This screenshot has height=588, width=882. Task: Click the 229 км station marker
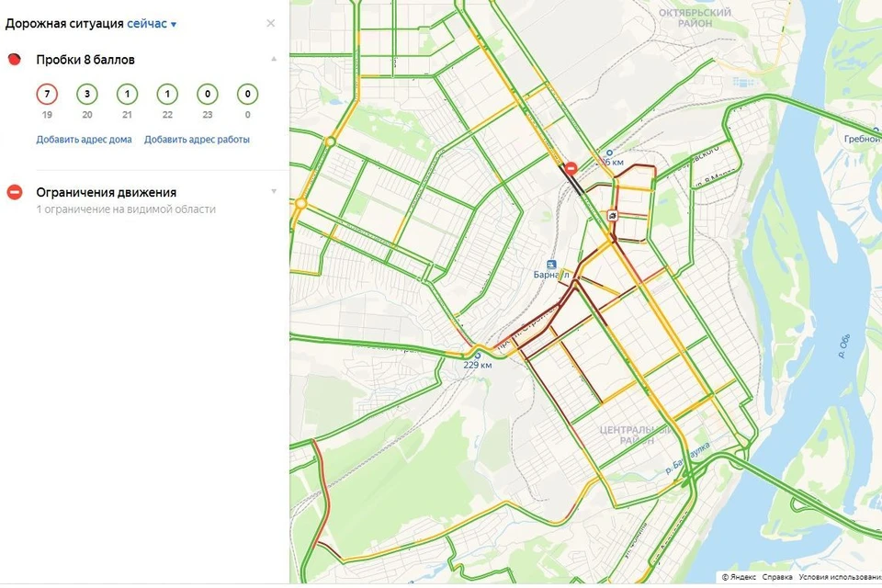[476, 355]
